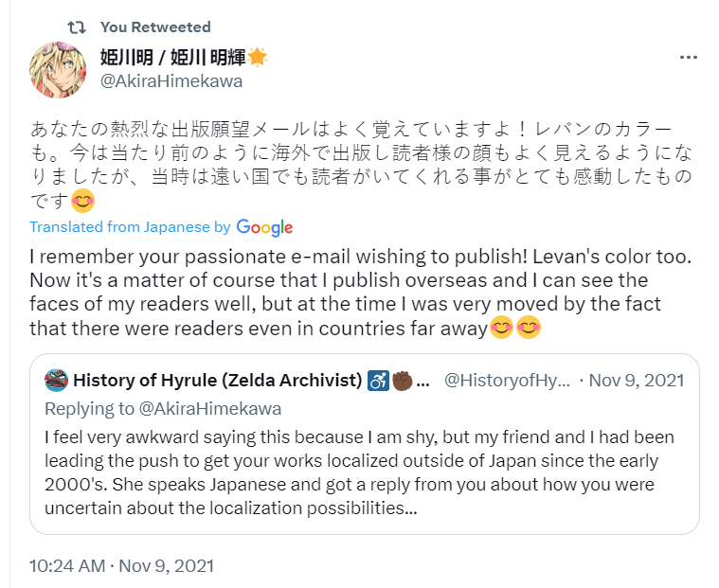Viewport: 719px width, 588px height.
Task: Click the smiling emojis after "countries far away"
Action: 515,329
